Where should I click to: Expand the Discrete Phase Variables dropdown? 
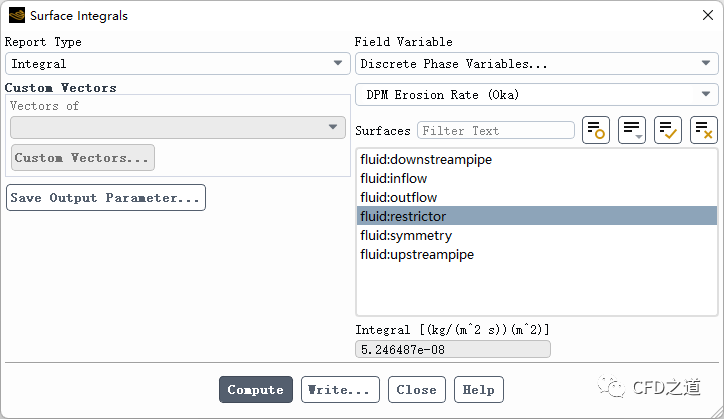tap(536, 64)
